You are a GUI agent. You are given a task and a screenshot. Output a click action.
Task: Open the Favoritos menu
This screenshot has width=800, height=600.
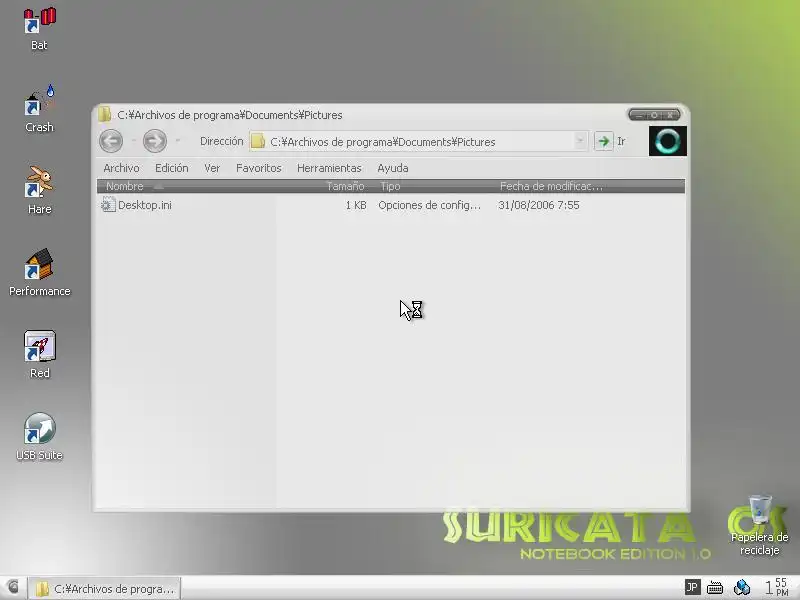pyautogui.click(x=259, y=168)
